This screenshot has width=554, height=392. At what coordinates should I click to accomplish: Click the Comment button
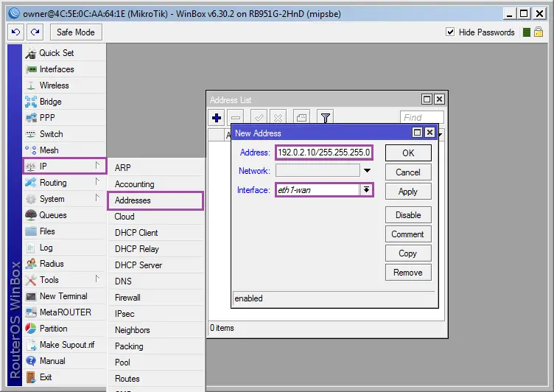(x=408, y=234)
